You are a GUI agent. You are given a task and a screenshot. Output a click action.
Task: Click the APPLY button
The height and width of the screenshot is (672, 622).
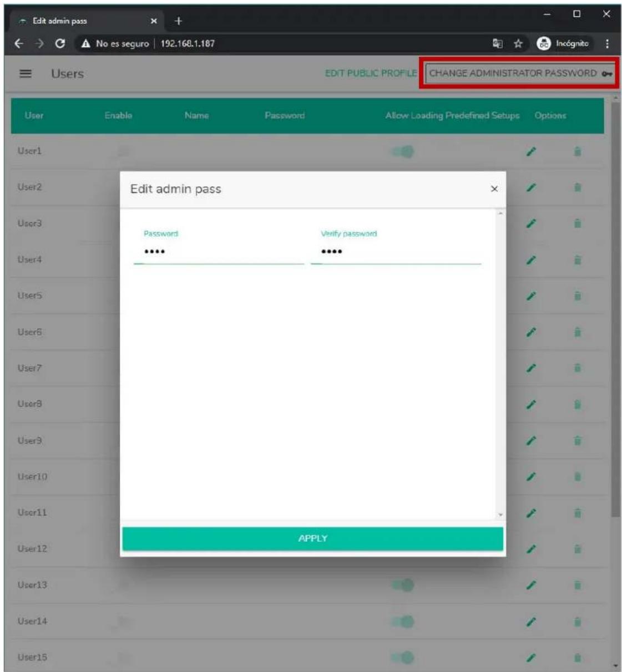click(x=313, y=538)
